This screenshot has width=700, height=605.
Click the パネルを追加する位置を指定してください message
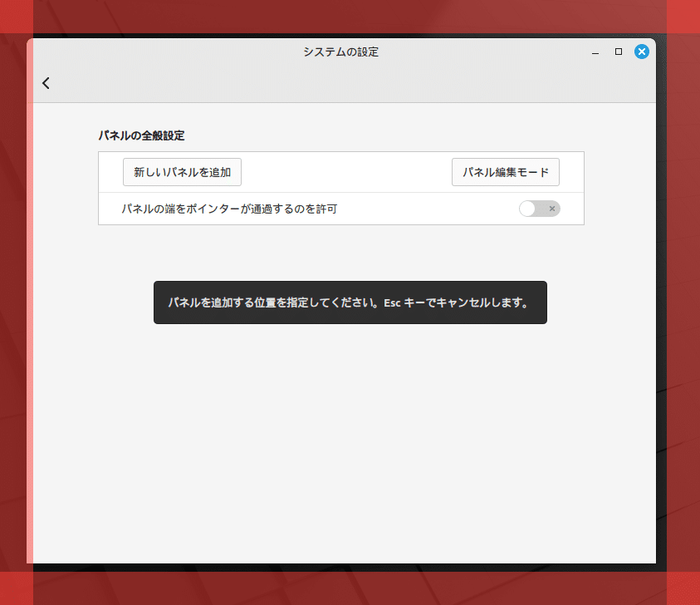(350, 302)
